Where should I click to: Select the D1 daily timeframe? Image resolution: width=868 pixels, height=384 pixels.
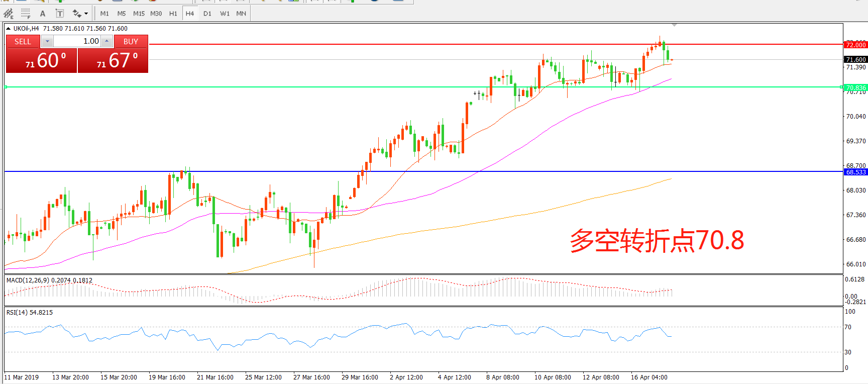click(207, 14)
